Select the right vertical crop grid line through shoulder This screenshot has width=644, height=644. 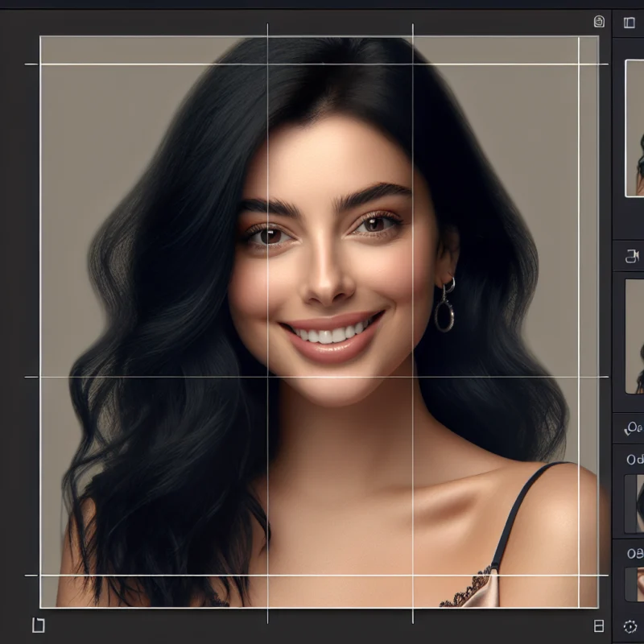[413, 499]
